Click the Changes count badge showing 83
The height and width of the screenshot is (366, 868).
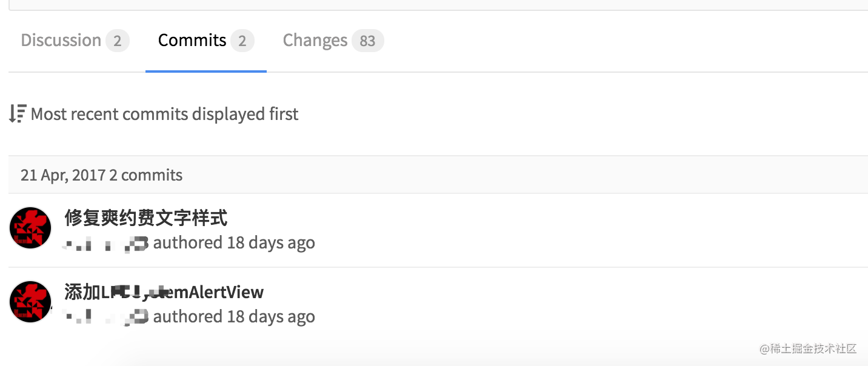point(368,41)
